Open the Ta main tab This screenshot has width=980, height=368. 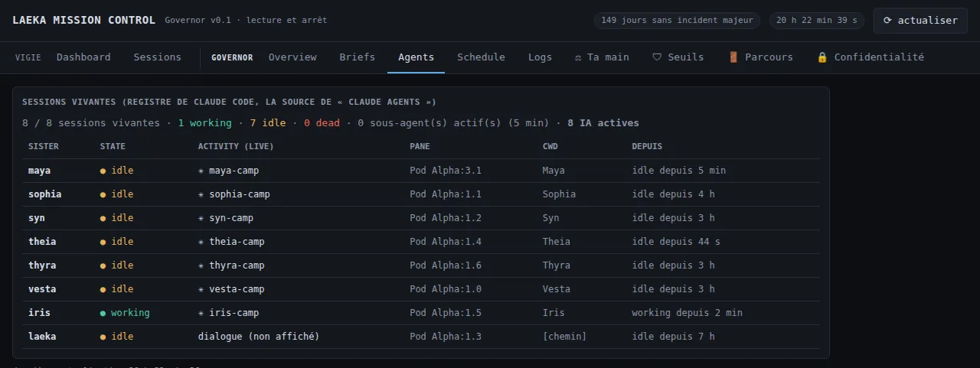[602, 57]
